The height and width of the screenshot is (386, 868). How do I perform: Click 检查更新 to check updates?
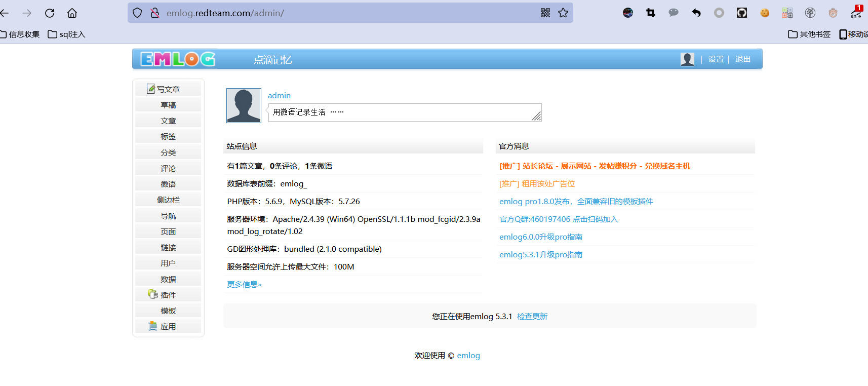pos(532,316)
